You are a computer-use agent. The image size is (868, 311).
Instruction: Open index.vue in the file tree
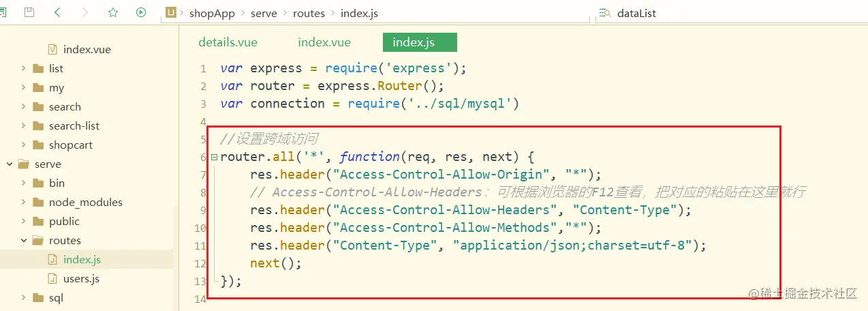[x=87, y=49]
